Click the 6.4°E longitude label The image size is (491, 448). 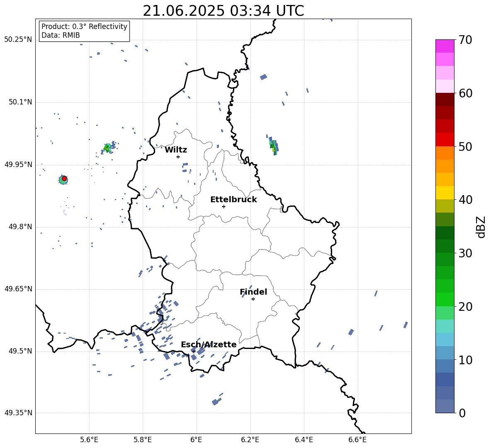(x=304, y=440)
